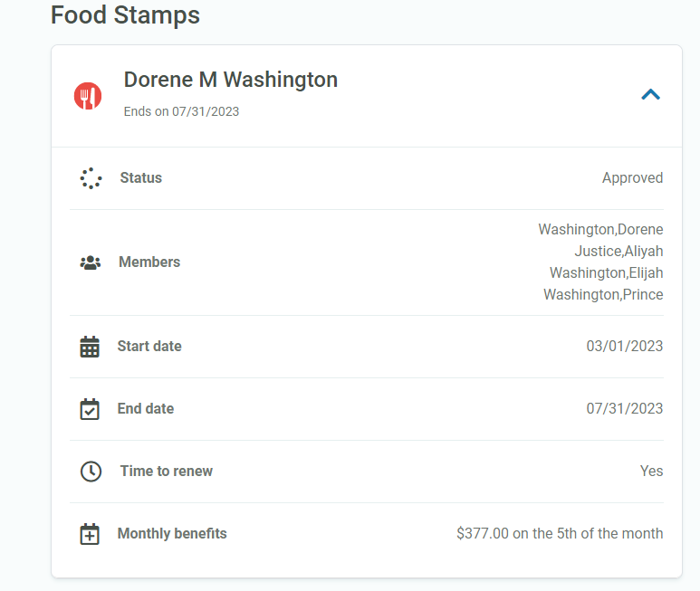Image resolution: width=700 pixels, height=591 pixels.
Task: Select the Dorene M Washington name heading
Action: (231, 80)
